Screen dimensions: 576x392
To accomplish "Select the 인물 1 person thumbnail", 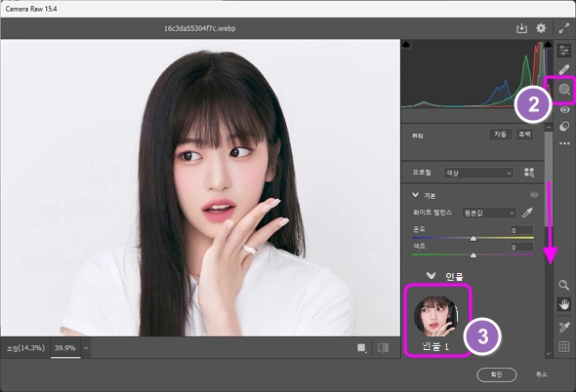I will 436,316.
